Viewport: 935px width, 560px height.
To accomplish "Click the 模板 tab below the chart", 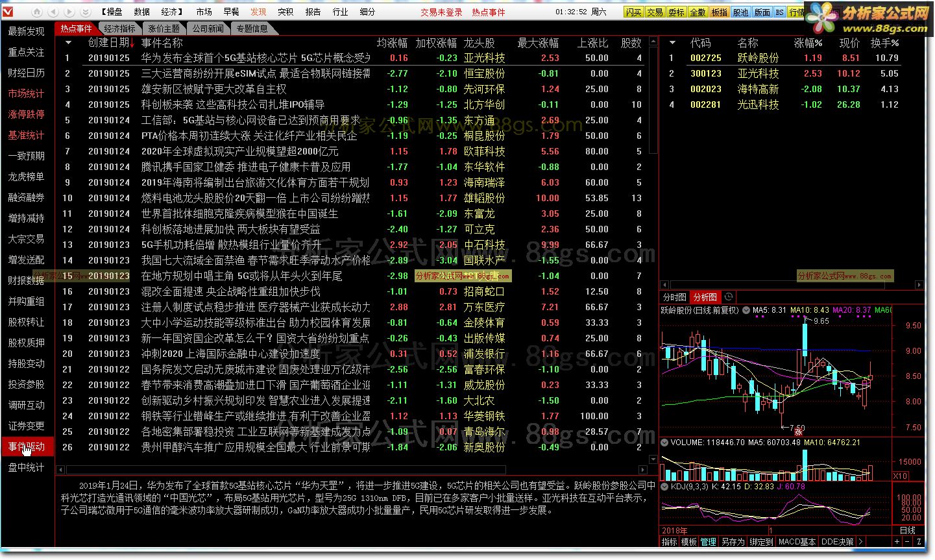I will coord(688,542).
